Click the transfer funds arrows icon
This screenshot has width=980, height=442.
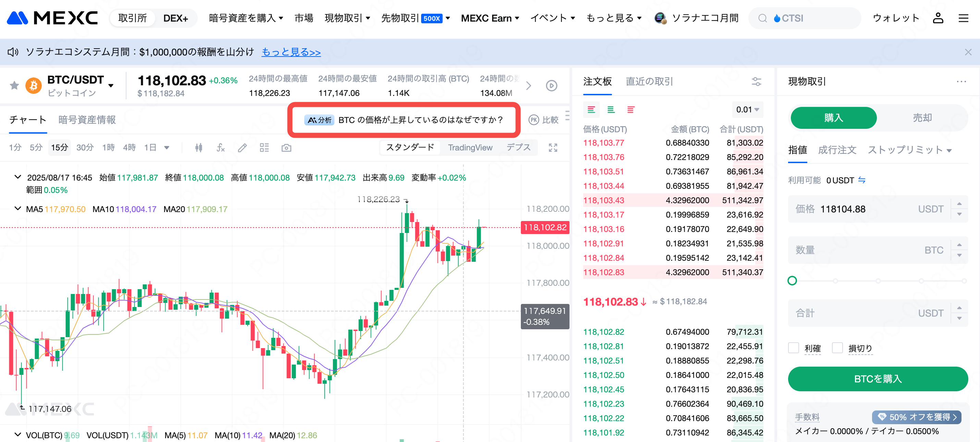click(862, 180)
